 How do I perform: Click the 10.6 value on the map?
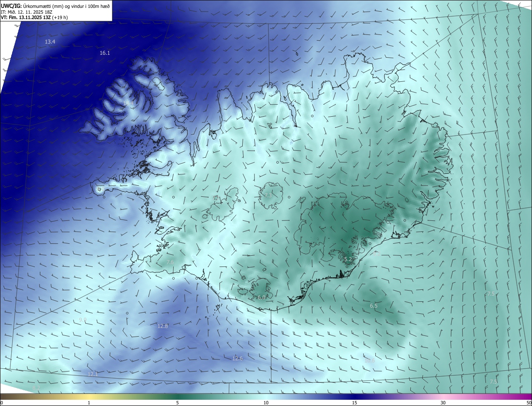click(369, 361)
